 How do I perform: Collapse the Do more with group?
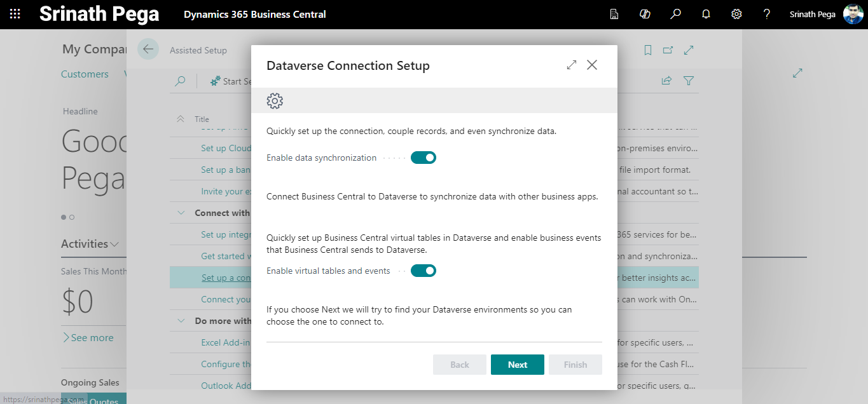pyautogui.click(x=181, y=321)
